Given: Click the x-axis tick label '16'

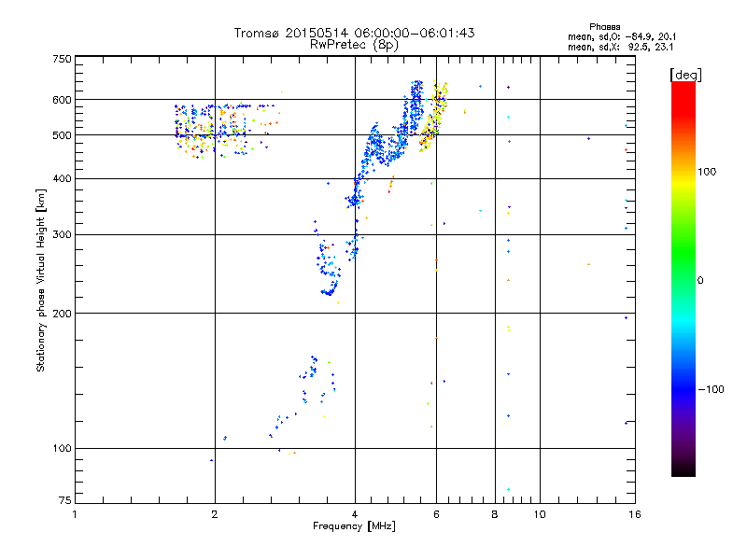Looking at the screenshot, I should [635, 514].
